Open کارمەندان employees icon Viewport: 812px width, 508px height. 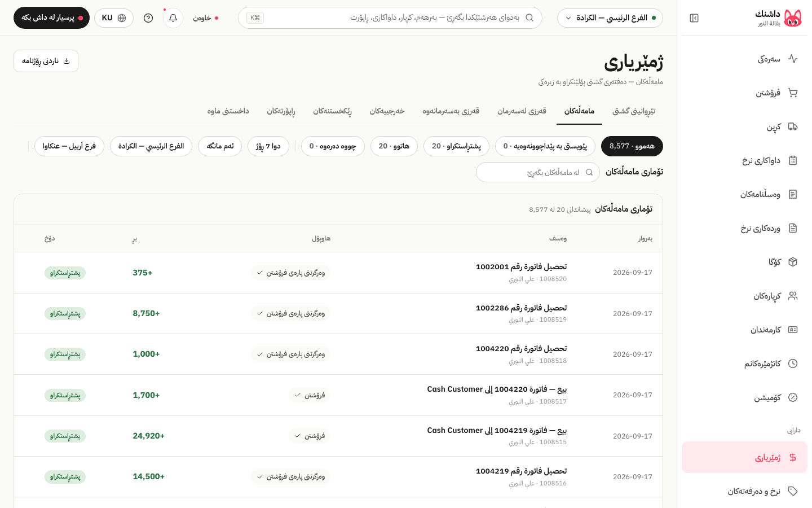click(793, 330)
